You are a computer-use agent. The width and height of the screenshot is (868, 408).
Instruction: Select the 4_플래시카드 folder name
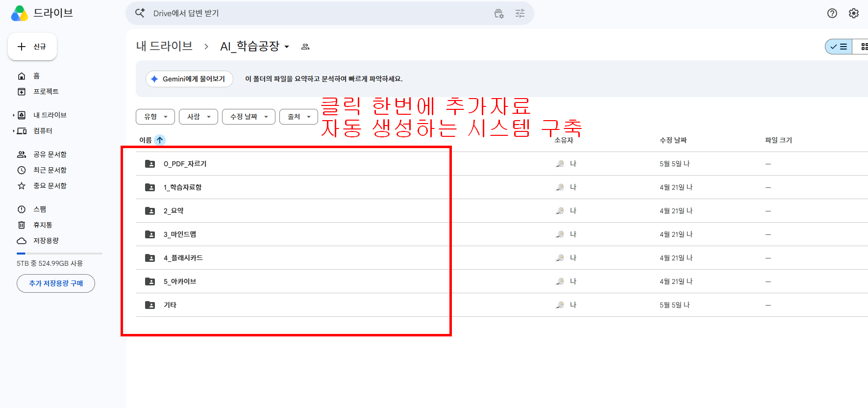(183, 258)
